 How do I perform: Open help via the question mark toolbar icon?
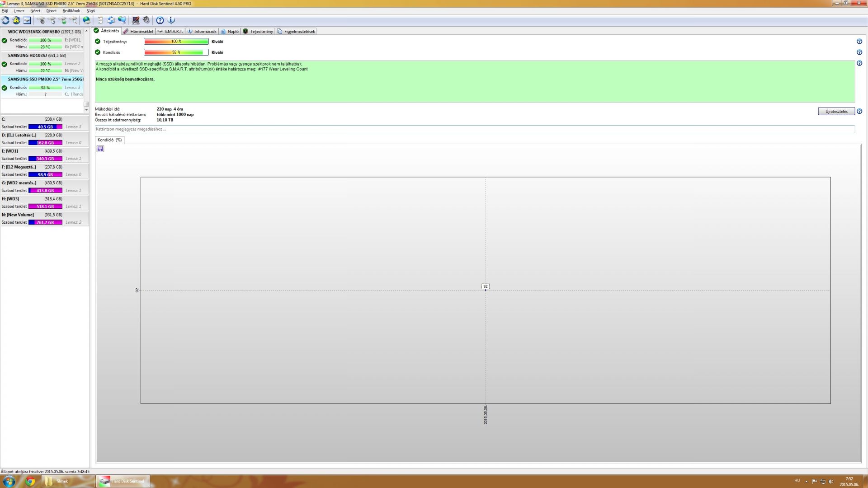click(160, 20)
